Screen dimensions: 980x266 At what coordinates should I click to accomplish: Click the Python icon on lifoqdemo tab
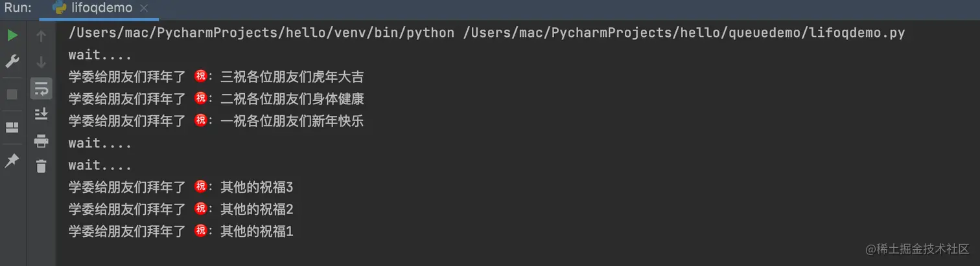click(x=60, y=8)
